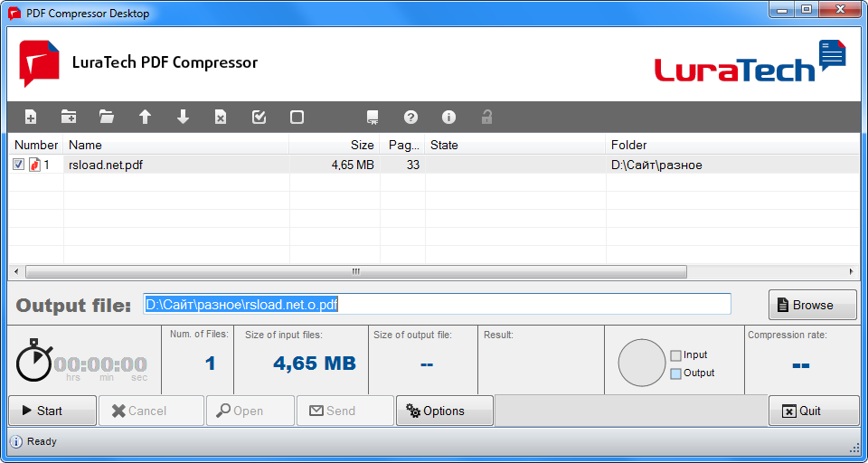Click the scrollbar left arrow
The height and width of the screenshot is (463, 868).
(16, 271)
